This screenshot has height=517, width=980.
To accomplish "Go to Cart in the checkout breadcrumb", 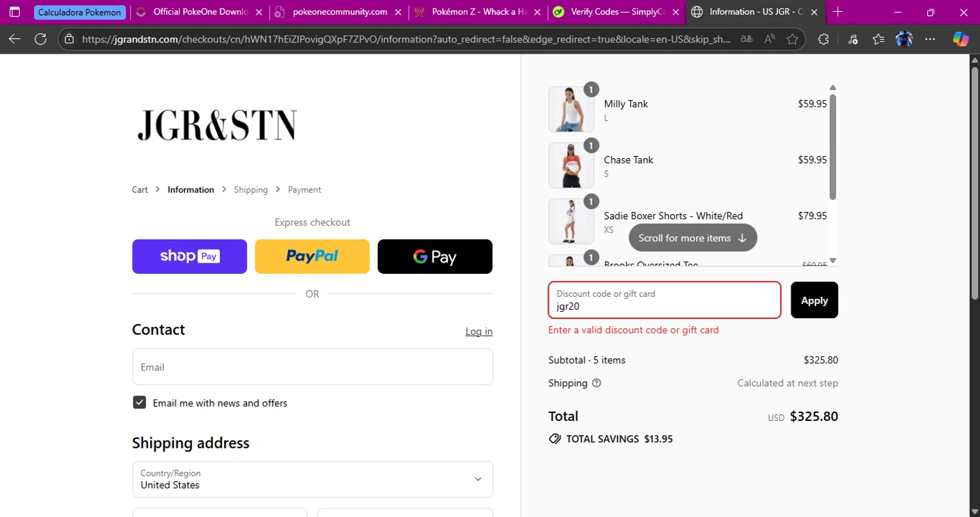I will point(140,190).
